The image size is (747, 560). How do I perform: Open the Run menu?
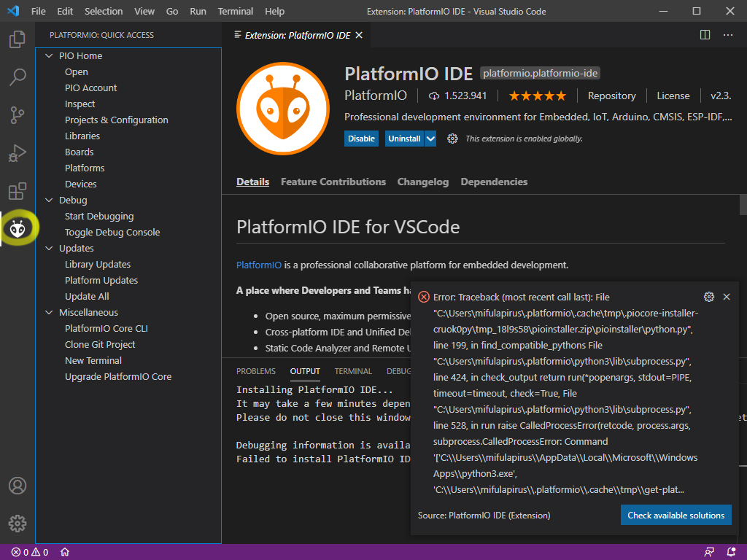[198, 11]
